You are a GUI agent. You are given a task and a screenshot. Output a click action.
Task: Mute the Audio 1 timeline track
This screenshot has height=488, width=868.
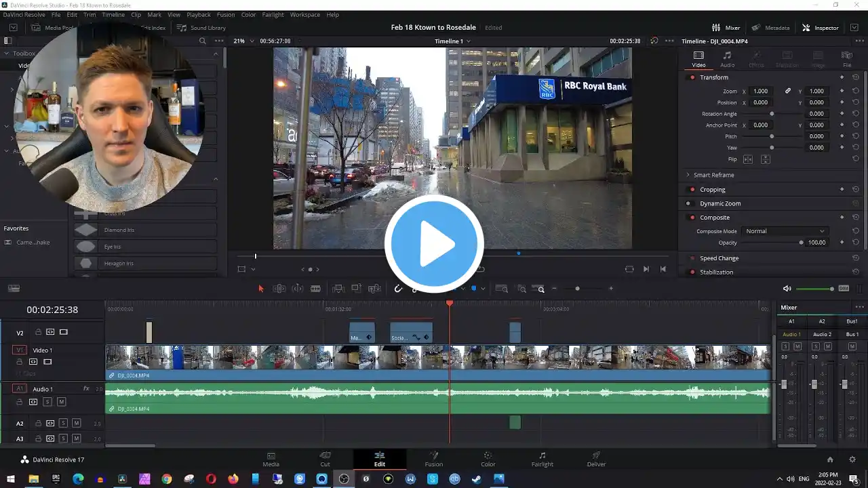coord(61,402)
